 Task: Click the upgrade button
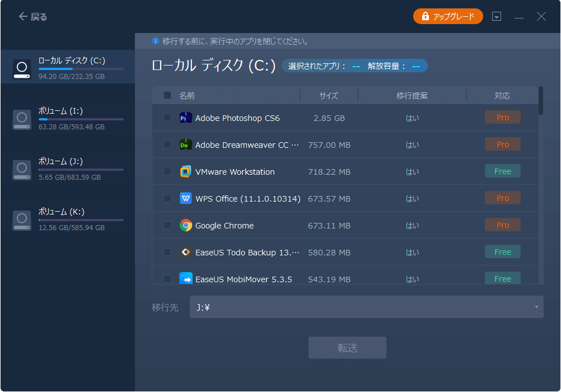448,16
